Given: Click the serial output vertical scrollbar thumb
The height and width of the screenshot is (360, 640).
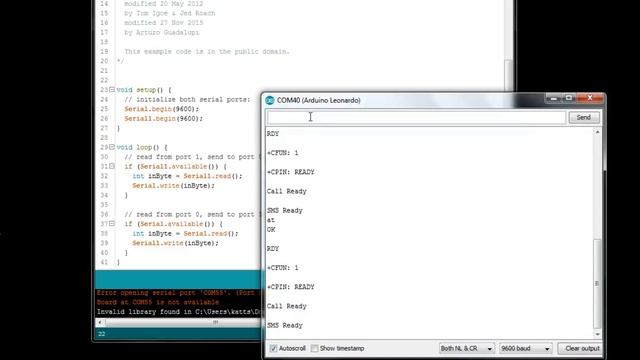Looking at the screenshot, I should (597, 283).
